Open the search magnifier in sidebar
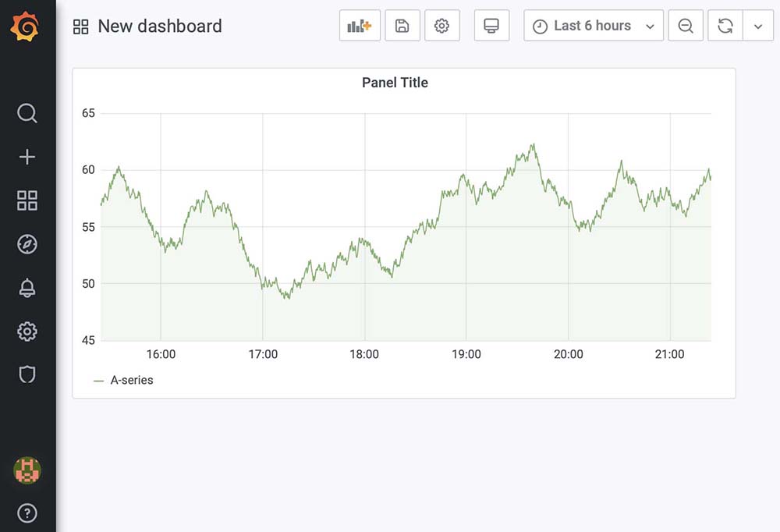780x532 pixels. click(27, 113)
